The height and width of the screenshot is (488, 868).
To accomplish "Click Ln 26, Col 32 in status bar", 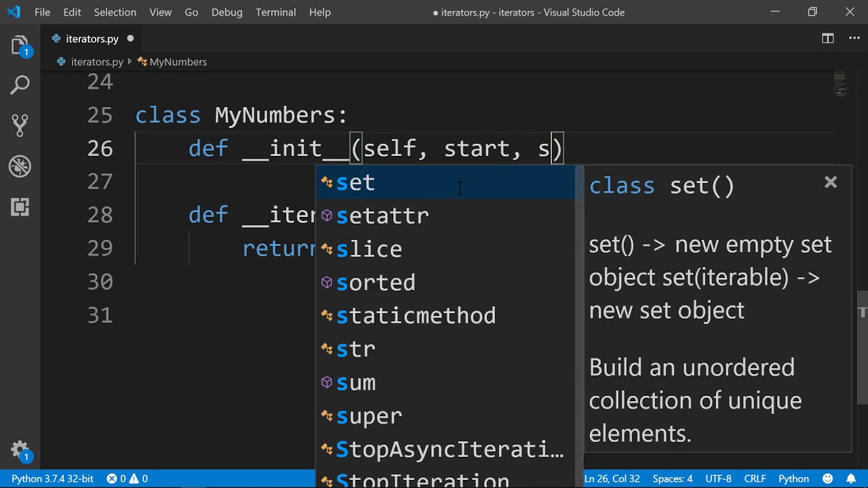I will (613, 479).
